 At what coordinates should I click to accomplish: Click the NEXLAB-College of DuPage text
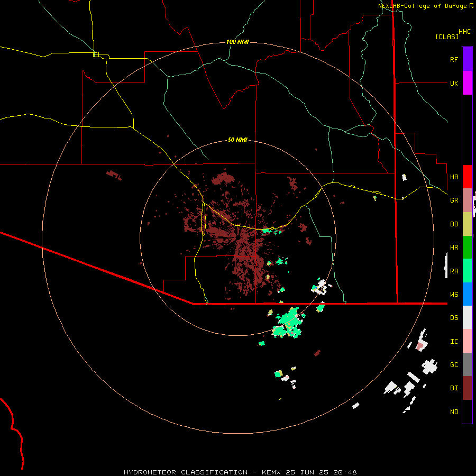pyautogui.click(x=423, y=6)
